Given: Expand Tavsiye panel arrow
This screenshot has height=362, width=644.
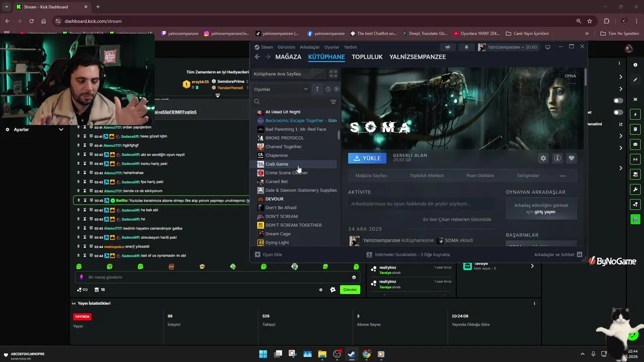Looking at the screenshot, I should click(532, 266).
